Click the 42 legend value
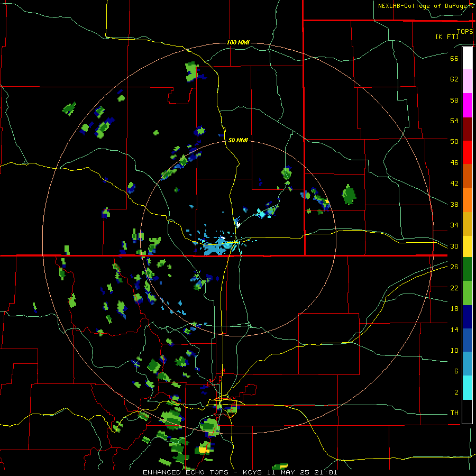 [x=454, y=184]
